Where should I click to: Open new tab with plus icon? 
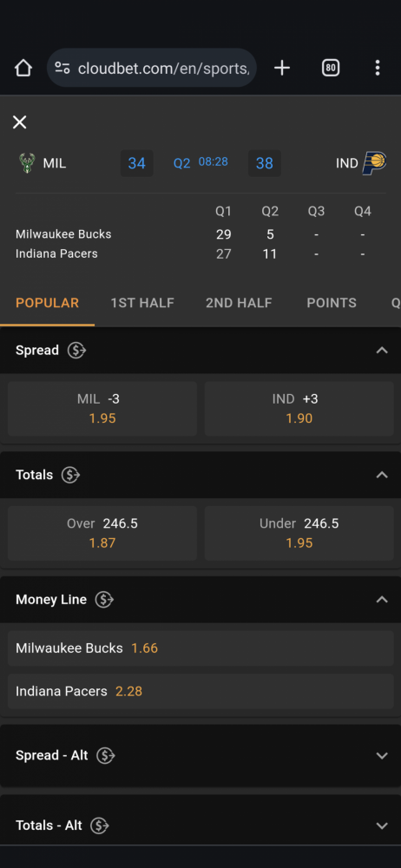point(282,68)
